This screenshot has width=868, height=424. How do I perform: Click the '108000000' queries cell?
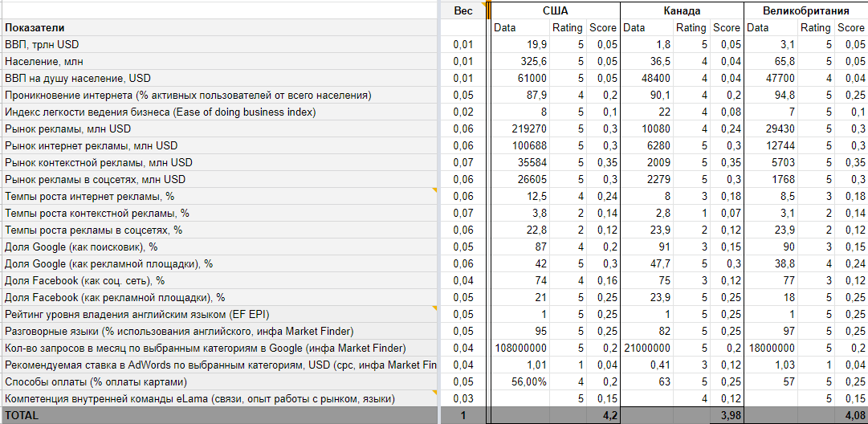coord(521,349)
